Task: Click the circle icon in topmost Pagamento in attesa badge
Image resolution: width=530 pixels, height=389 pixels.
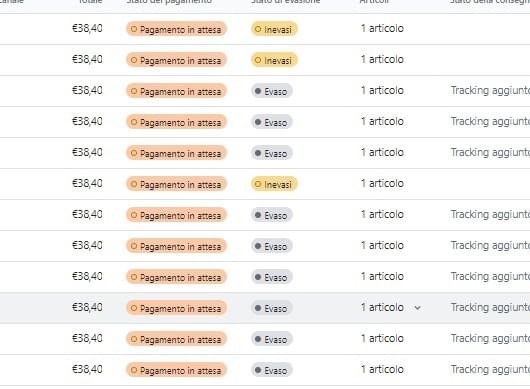Action: coord(134,29)
